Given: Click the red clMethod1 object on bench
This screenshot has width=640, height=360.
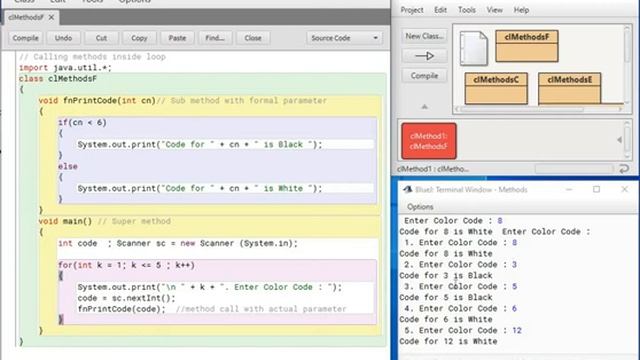Looking at the screenshot, I should coord(429,141).
